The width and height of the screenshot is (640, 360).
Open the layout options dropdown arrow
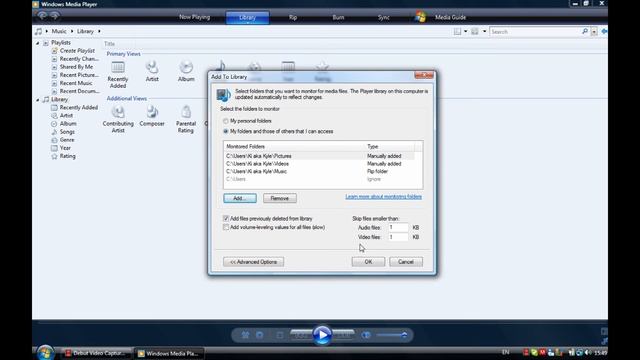(465, 31)
